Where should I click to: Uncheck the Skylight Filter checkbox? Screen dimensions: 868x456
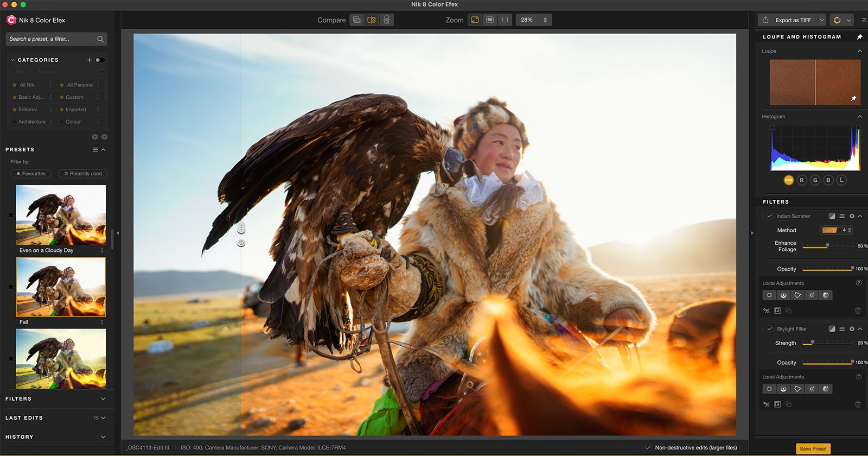tap(769, 329)
